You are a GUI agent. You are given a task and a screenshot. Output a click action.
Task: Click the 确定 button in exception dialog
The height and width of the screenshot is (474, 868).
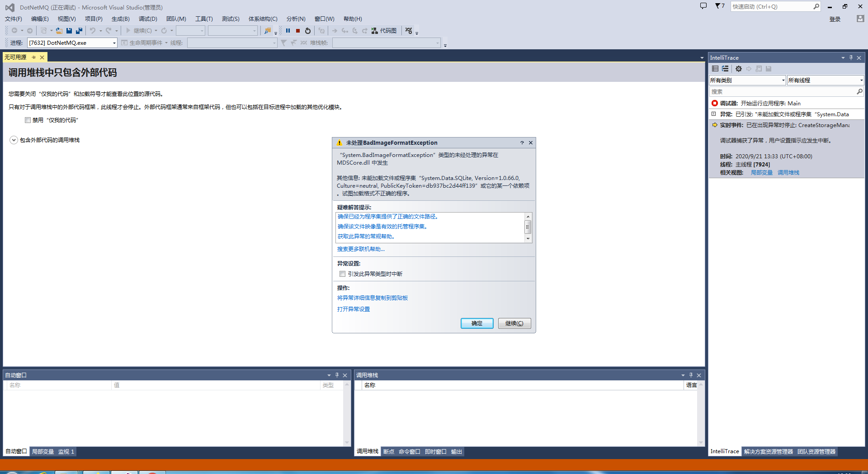point(477,323)
